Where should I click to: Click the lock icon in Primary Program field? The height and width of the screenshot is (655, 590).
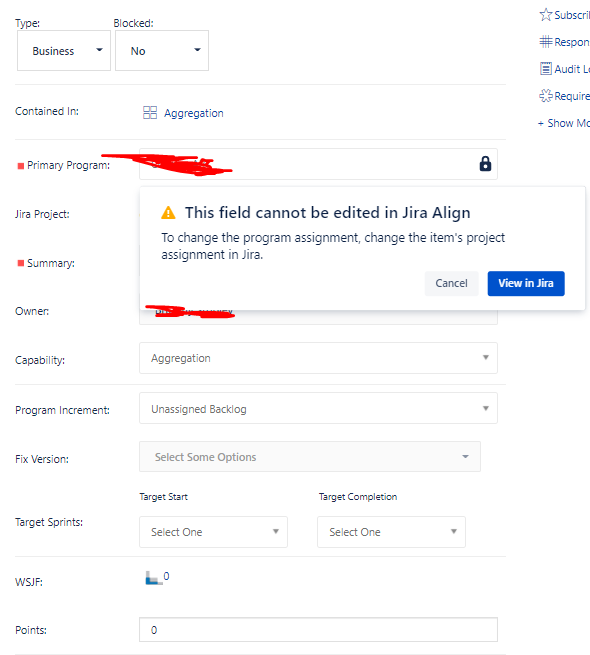point(485,164)
